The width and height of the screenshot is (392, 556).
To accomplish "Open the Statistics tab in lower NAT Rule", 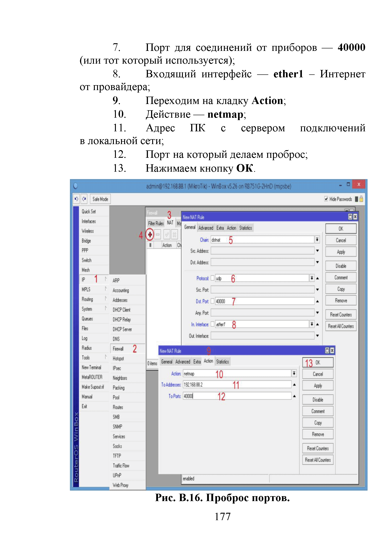I will click(222, 362).
